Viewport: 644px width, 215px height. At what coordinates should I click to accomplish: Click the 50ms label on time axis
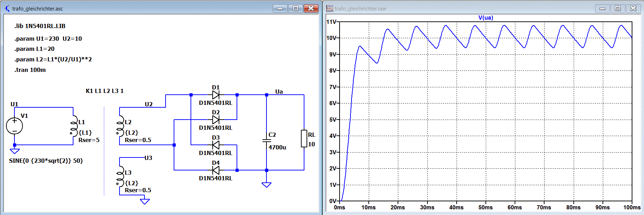click(485, 207)
